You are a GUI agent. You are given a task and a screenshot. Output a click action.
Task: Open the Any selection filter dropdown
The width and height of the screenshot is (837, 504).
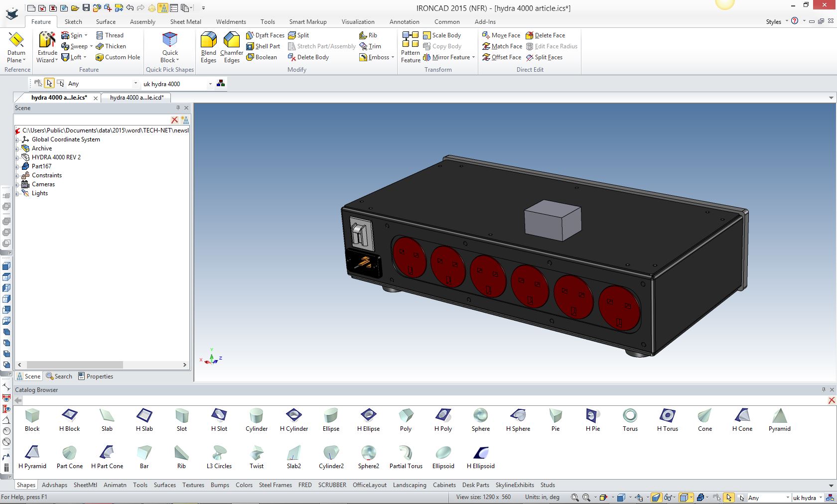point(135,84)
